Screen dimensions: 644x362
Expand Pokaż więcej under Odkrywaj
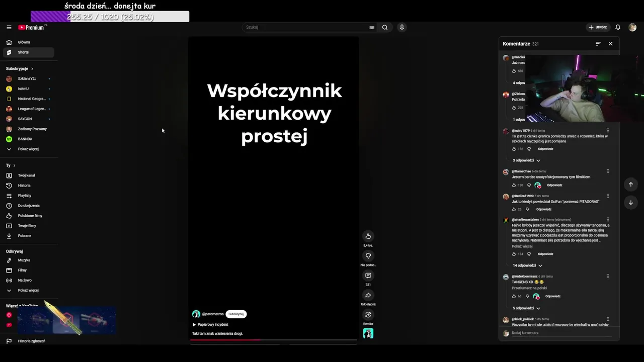click(29, 291)
